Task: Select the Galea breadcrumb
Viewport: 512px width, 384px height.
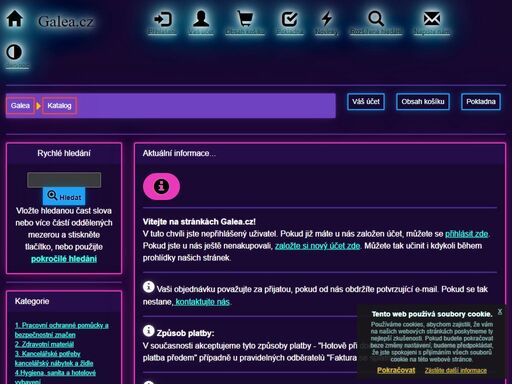Action: 20,106
